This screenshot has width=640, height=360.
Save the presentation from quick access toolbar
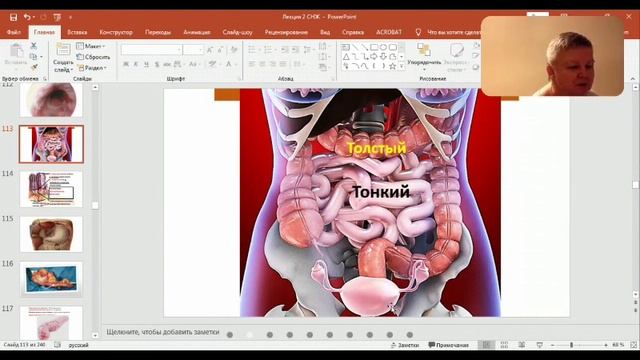pos(13,17)
